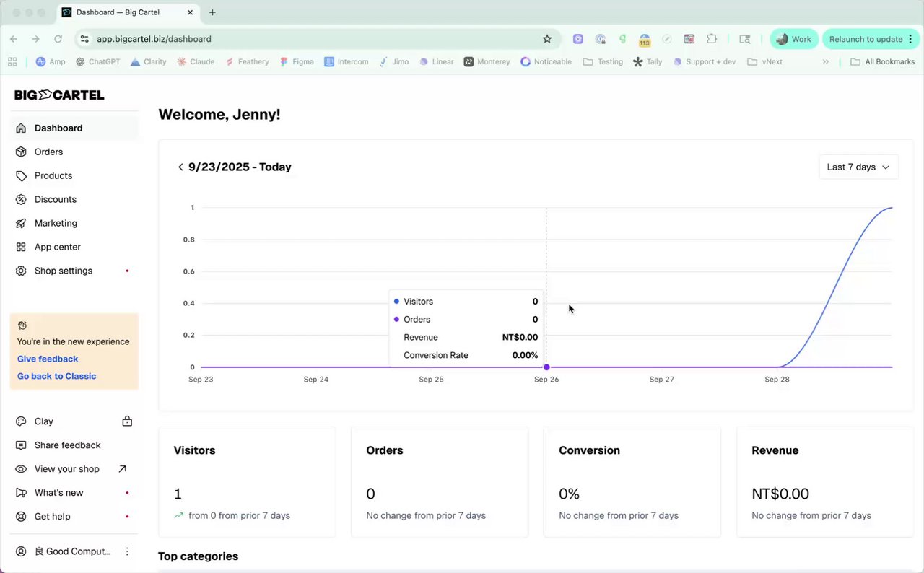Open external link arrow for View your shop

click(123, 469)
